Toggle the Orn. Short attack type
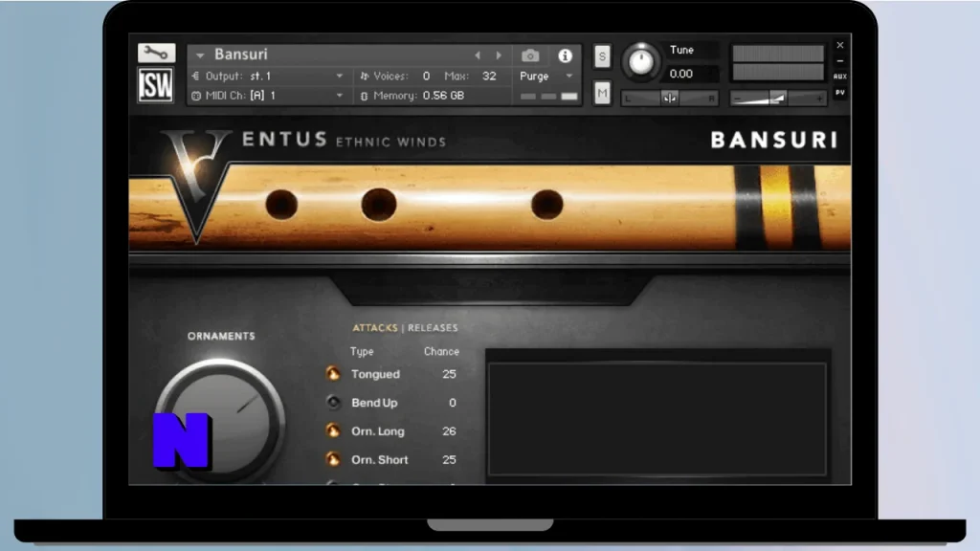980x551 pixels. click(333, 459)
